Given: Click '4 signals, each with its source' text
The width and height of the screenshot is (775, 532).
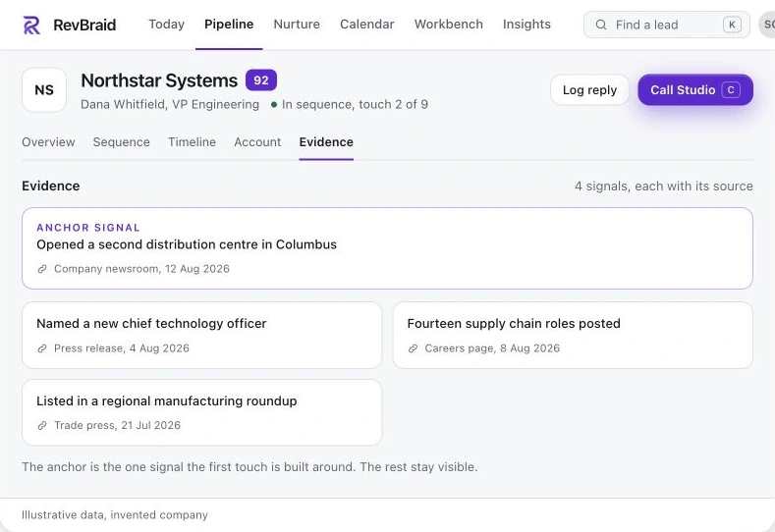Looking at the screenshot, I should [x=664, y=186].
